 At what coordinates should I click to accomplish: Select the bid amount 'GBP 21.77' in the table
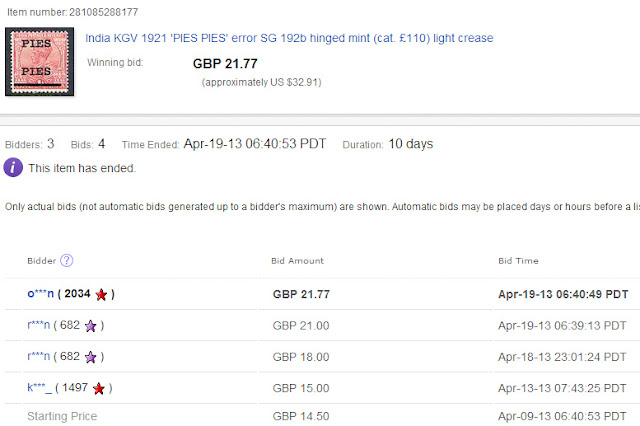click(x=301, y=294)
